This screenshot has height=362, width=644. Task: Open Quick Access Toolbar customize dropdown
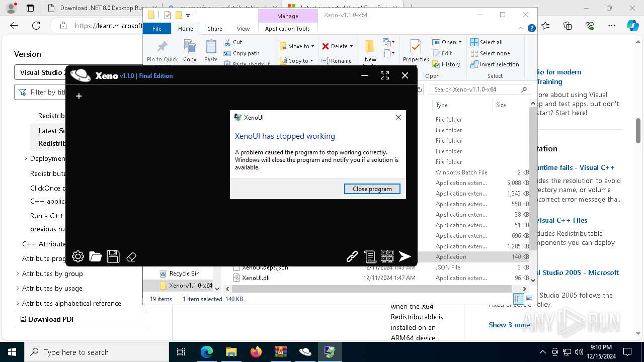click(188, 15)
